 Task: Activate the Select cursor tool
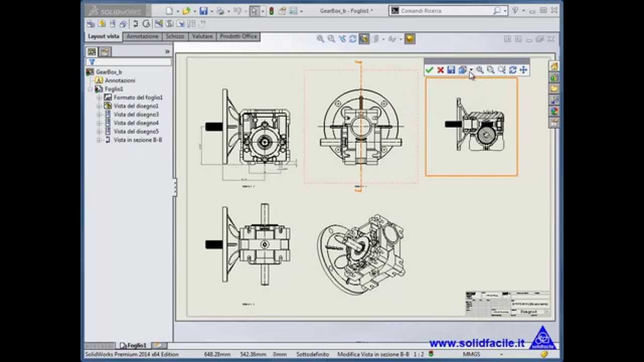[255, 11]
